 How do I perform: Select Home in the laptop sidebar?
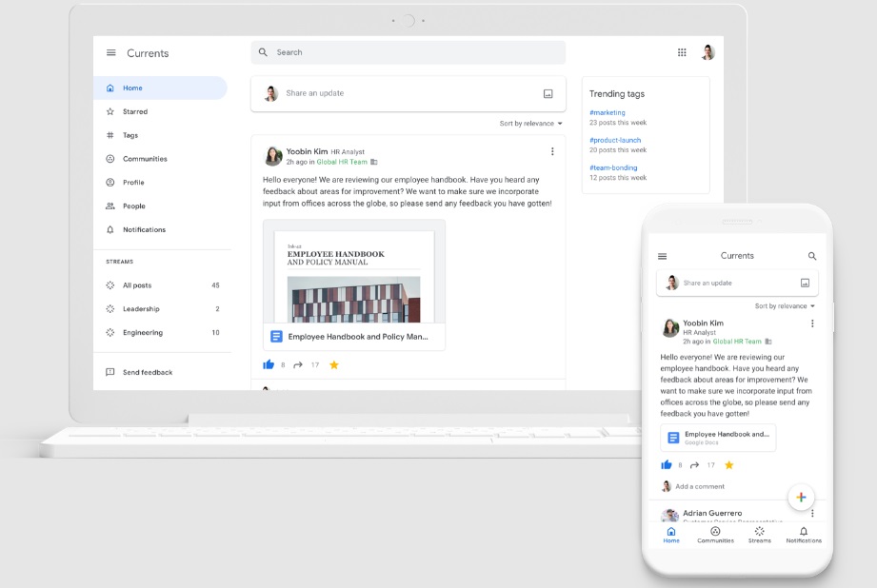[x=160, y=88]
